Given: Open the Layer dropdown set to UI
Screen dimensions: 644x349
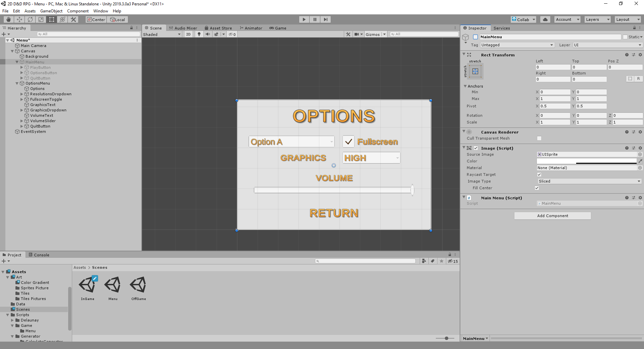Looking at the screenshot, I should tap(607, 45).
